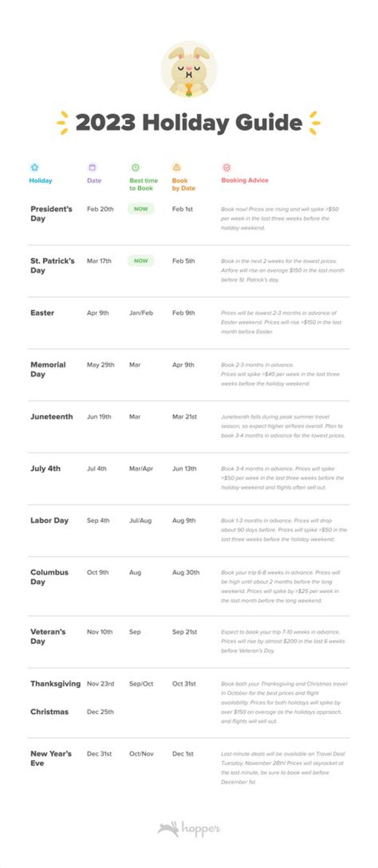Image resolution: width=378 pixels, height=868 pixels.
Task: Click the Easter holiday row name
Action: pos(43,313)
